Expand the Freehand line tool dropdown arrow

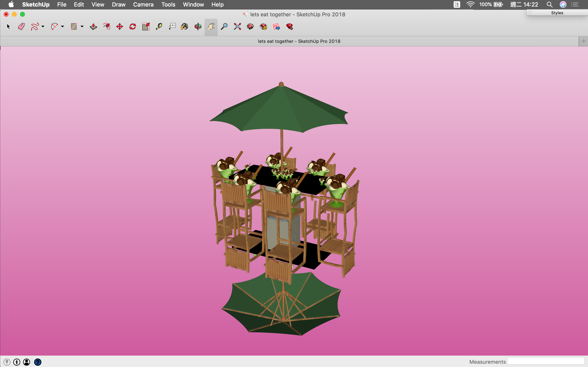click(43, 27)
